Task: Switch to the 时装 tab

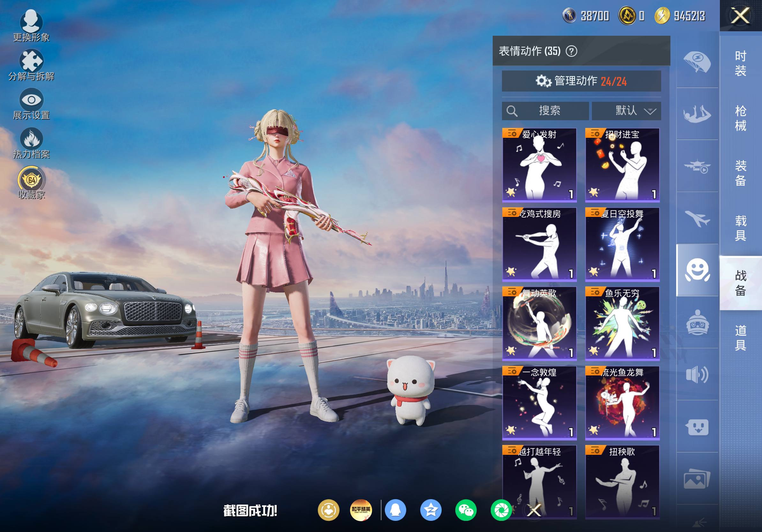Action: pos(741,63)
